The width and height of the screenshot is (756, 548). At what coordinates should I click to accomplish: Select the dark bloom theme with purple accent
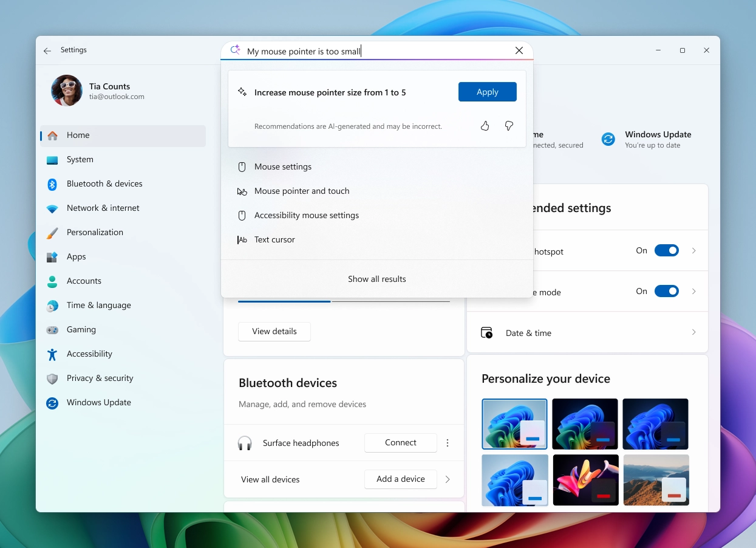pos(585,424)
